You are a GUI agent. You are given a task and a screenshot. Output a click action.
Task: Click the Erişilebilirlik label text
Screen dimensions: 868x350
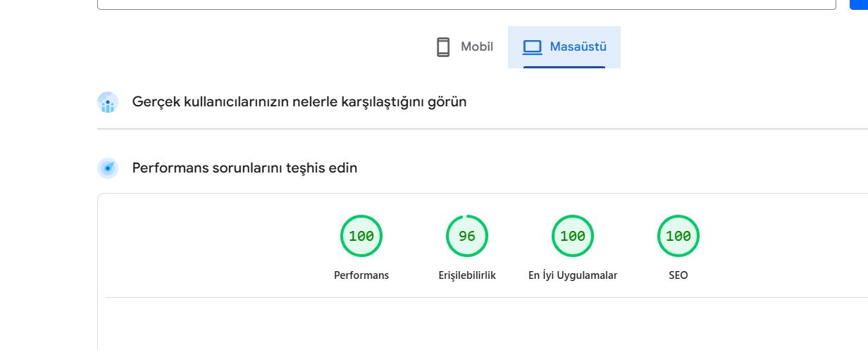tap(467, 275)
